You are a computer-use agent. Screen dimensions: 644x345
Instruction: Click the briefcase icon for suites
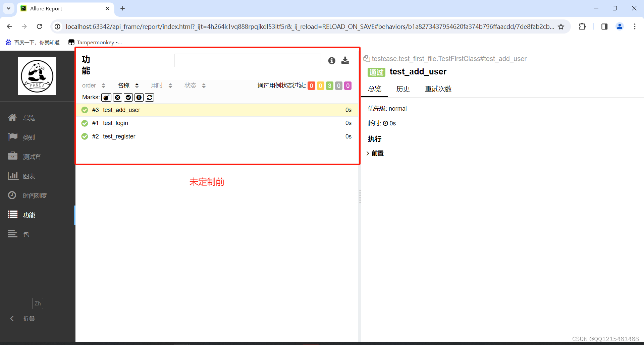coord(13,156)
